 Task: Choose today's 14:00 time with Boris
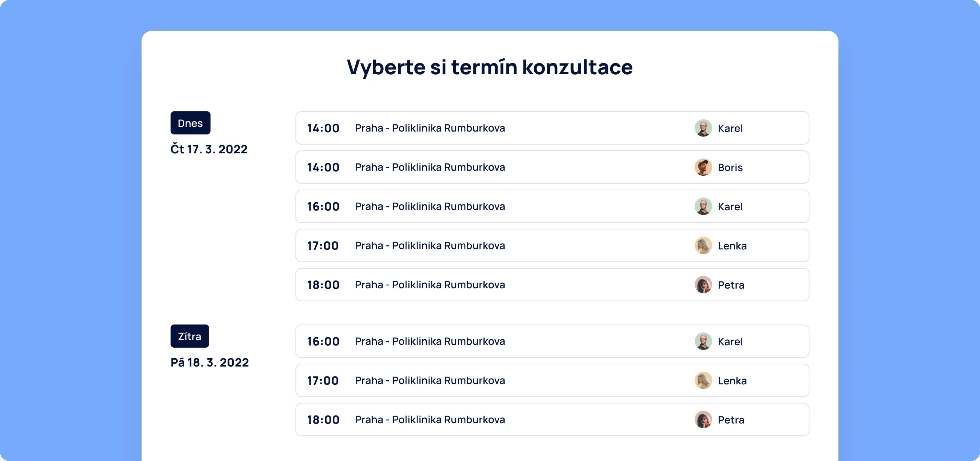pyautogui.click(x=323, y=167)
